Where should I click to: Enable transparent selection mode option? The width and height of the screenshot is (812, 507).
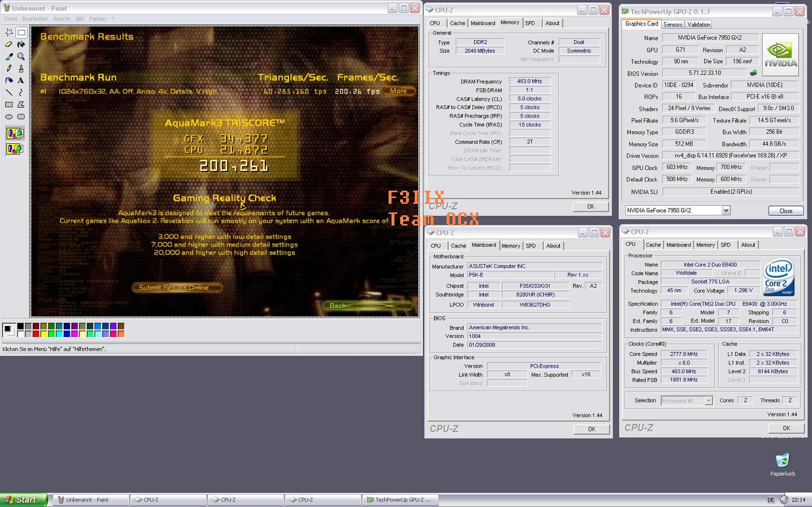click(15, 149)
